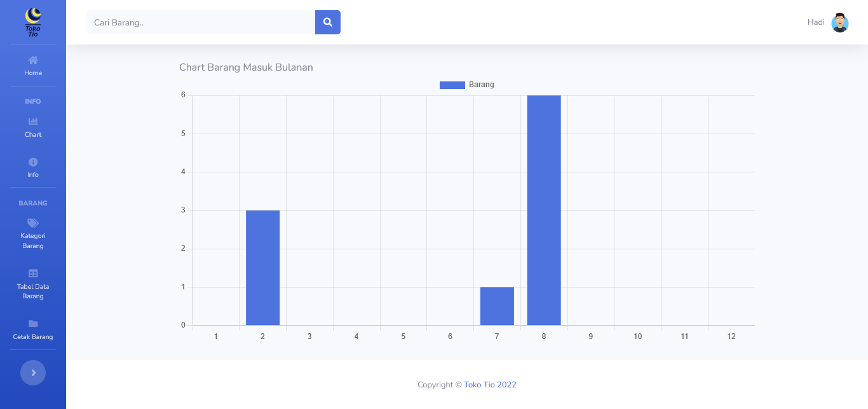This screenshot has height=409, width=868.
Task: Select the Chart bar-graph icon
Action: click(33, 121)
